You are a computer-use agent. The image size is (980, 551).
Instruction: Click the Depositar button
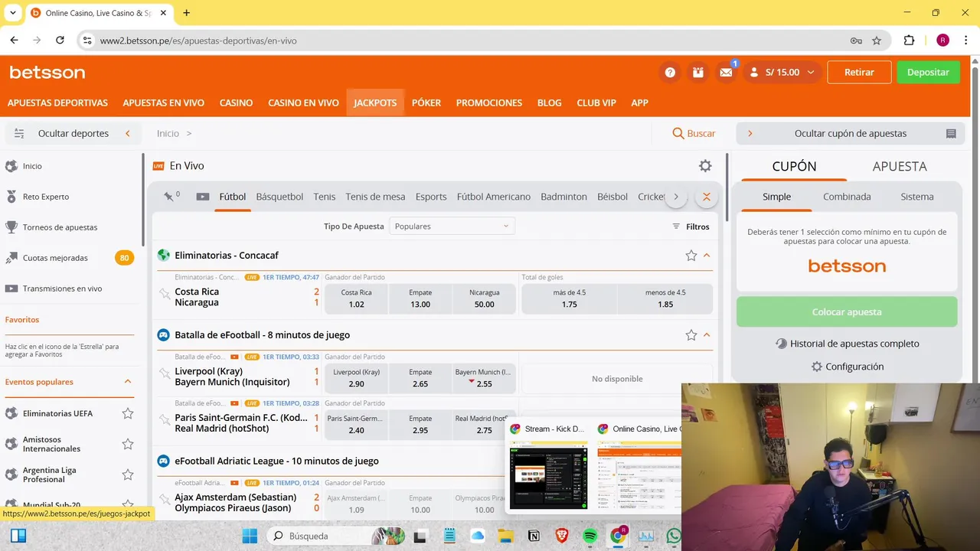928,72
